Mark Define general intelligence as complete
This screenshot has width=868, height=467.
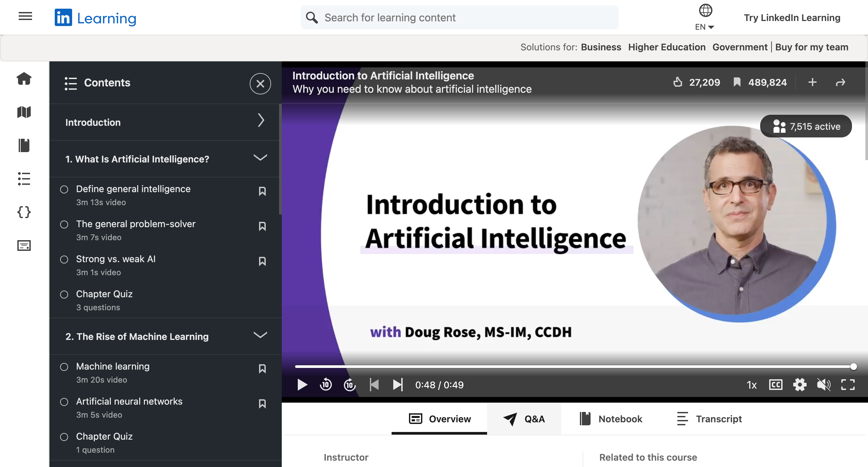[64, 189]
